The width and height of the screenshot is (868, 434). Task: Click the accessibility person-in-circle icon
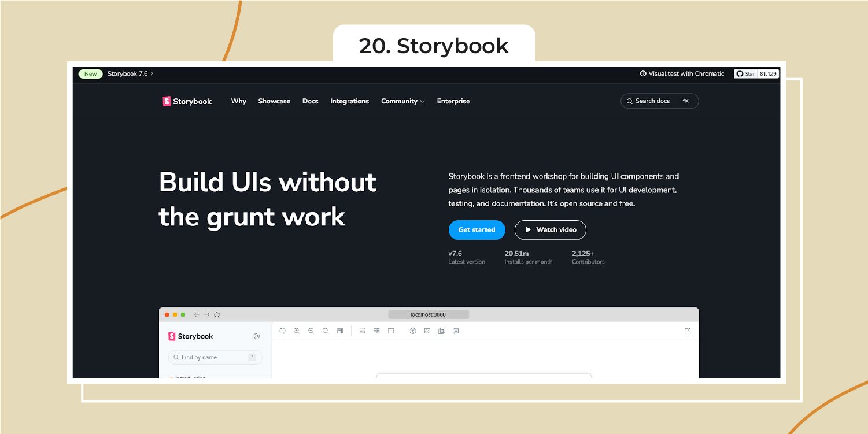[413, 331]
